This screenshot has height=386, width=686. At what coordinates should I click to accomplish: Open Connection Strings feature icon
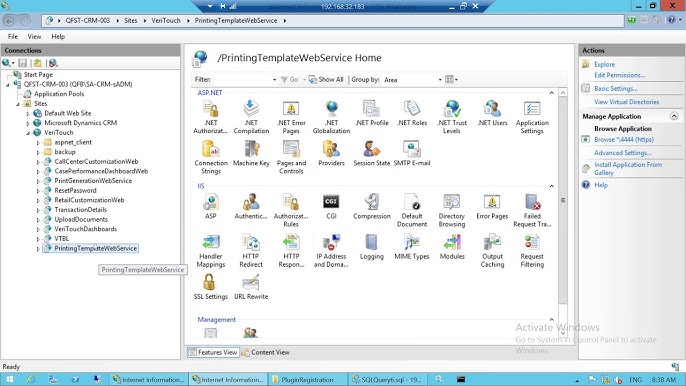[x=211, y=158]
